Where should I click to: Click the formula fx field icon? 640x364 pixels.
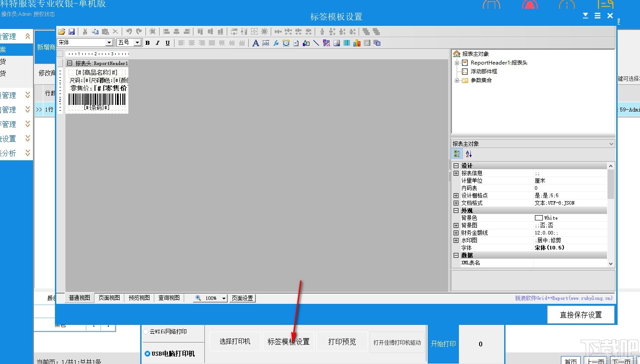[x=276, y=43]
